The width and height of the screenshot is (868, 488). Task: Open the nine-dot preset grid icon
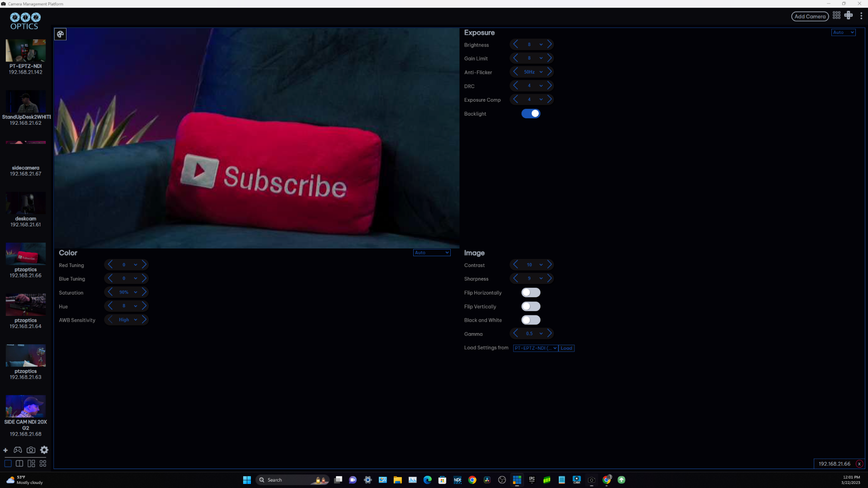837,15
